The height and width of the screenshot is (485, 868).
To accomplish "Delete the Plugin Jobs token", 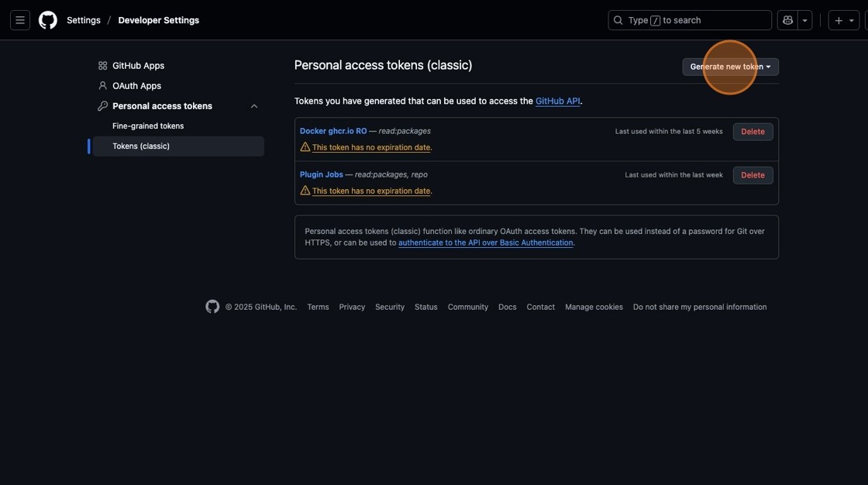I will coord(753,175).
